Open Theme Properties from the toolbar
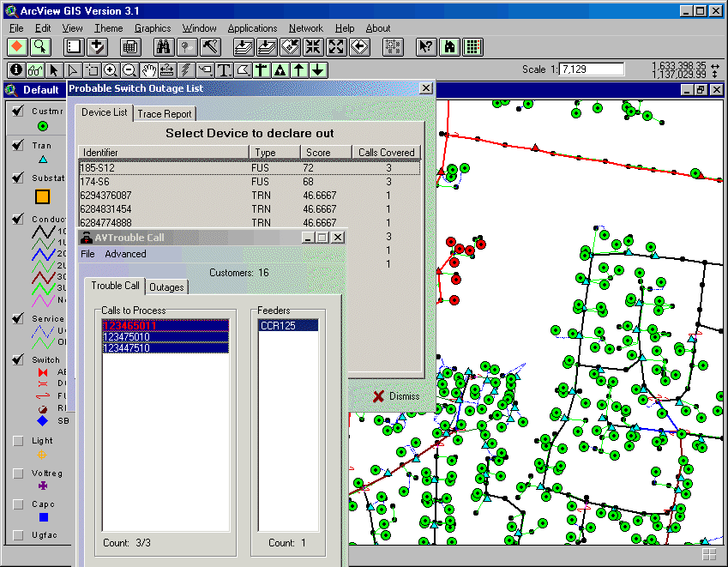The height and width of the screenshot is (567, 728). tap(74, 47)
